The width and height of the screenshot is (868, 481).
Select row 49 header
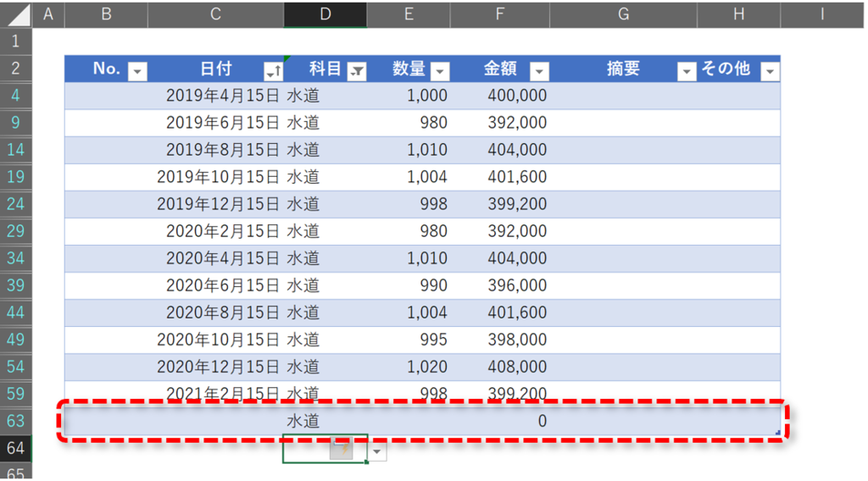pos(15,340)
